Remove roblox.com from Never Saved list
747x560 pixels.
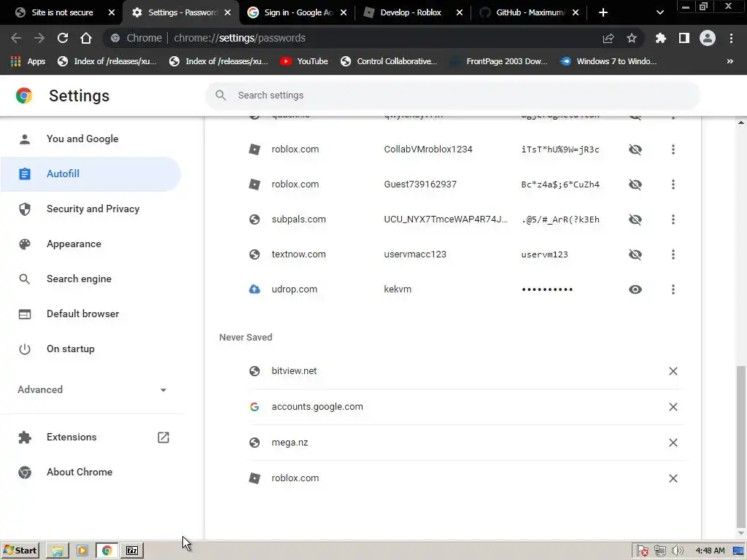[x=673, y=478]
